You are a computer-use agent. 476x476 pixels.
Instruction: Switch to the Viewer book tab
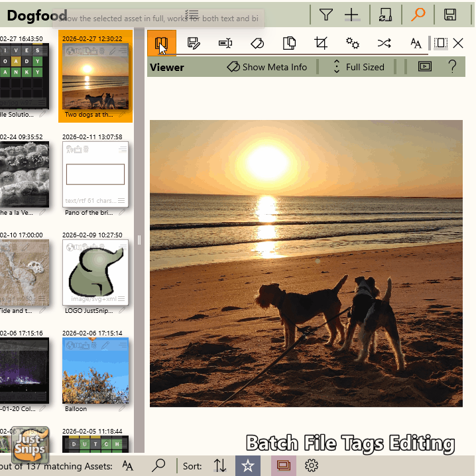[x=161, y=44]
